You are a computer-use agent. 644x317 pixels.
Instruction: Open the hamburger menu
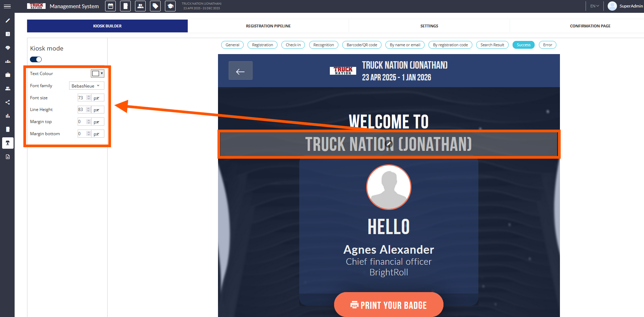tap(7, 6)
